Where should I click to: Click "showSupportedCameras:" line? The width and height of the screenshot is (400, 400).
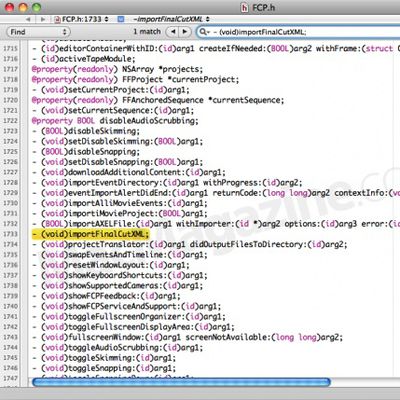117,286
